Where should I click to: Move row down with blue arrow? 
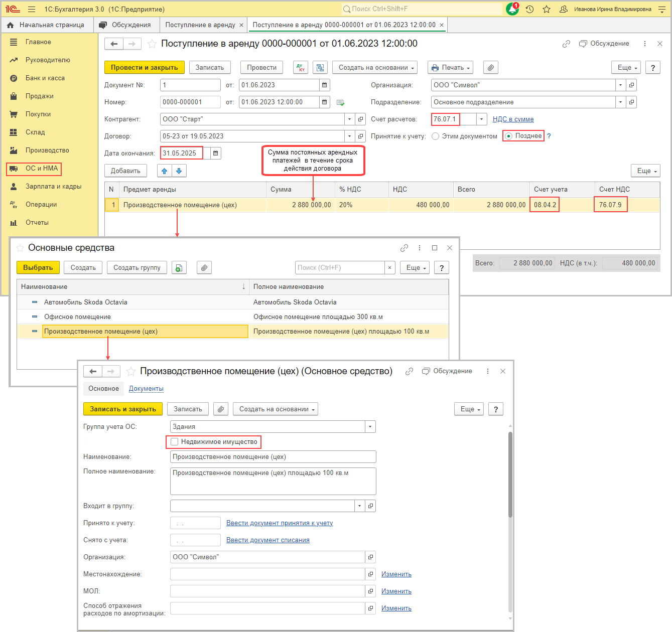[179, 171]
